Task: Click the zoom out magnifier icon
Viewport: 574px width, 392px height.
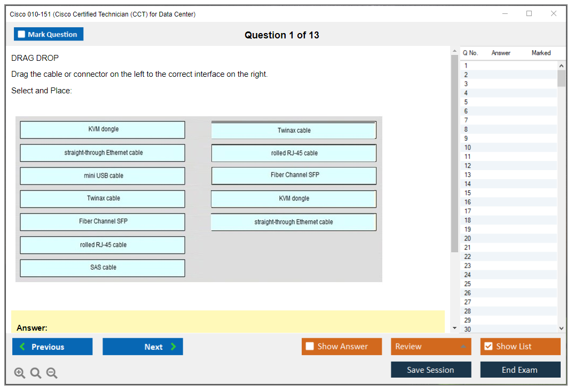Action: (x=52, y=373)
